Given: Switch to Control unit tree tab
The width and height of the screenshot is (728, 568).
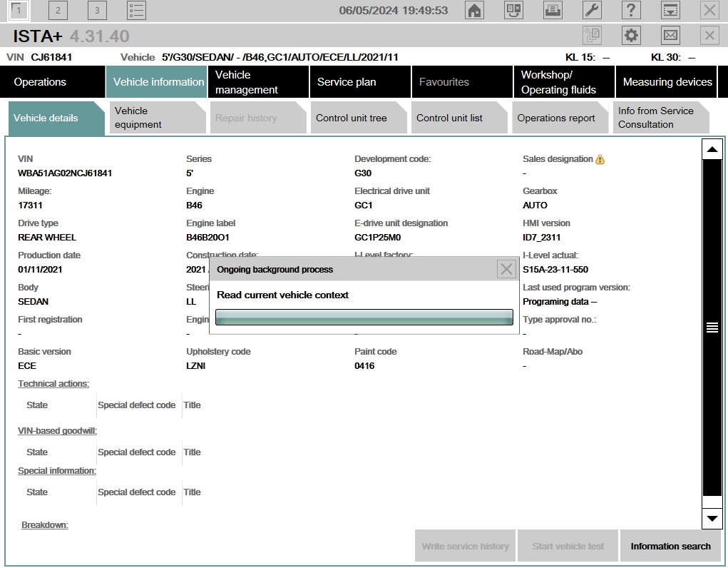Looking at the screenshot, I should pyautogui.click(x=359, y=118).
